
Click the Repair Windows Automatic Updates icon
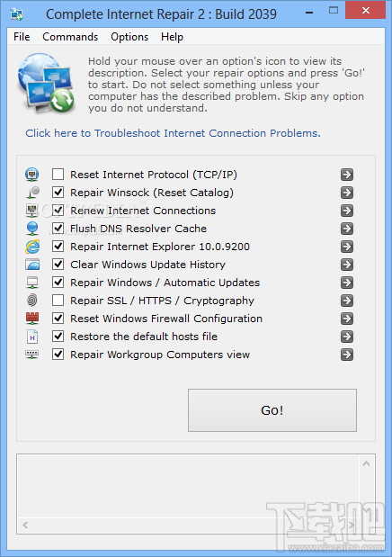point(32,283)
